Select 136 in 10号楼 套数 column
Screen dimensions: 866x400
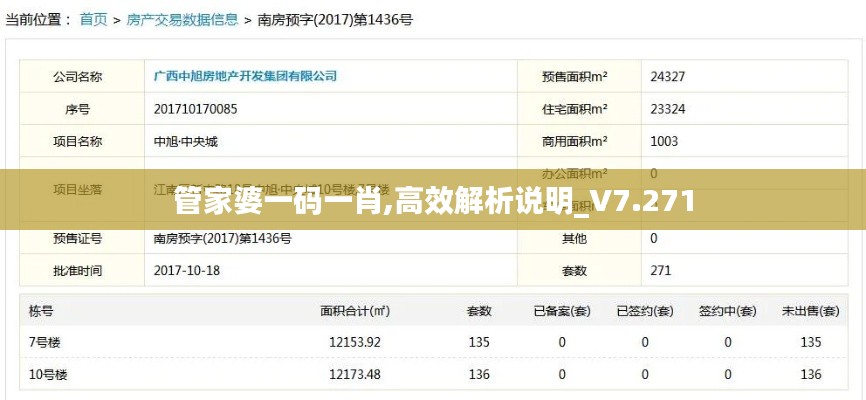click(x=479, y=374)
